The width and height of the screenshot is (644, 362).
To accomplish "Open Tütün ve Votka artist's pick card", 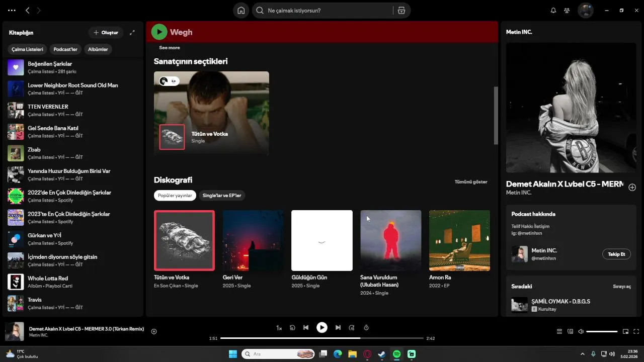I will tap(211, 113).
